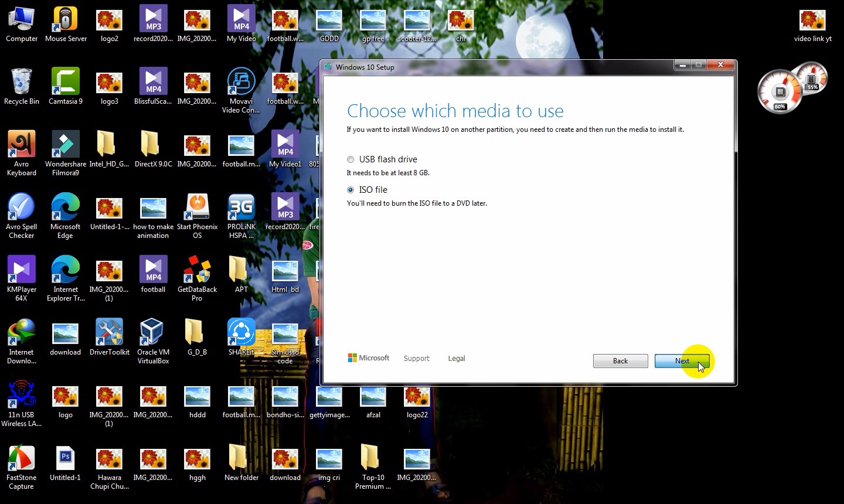This screenshot has width=844, height=504.
Task: Open the Legal link
Action: point(457,358)
